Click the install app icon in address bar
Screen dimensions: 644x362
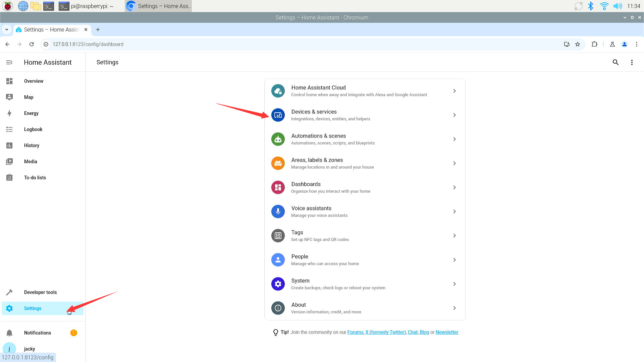pyautogui.click(x=567, y=44)
